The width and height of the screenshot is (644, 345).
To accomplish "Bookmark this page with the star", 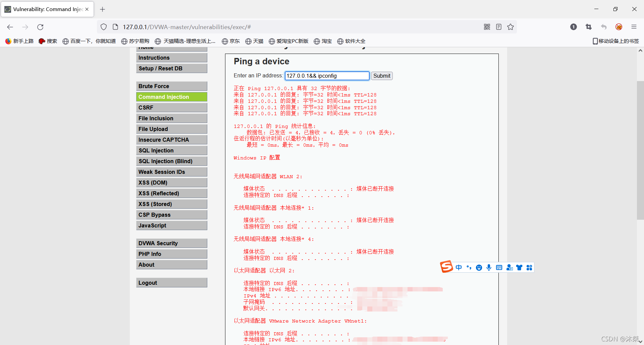I will tap(511, 27).
